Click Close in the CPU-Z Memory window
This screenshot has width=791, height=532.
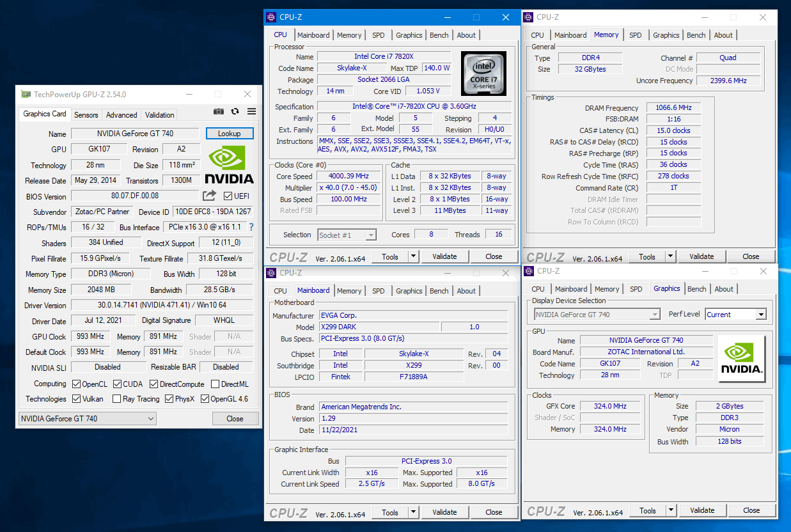point(751,256)
